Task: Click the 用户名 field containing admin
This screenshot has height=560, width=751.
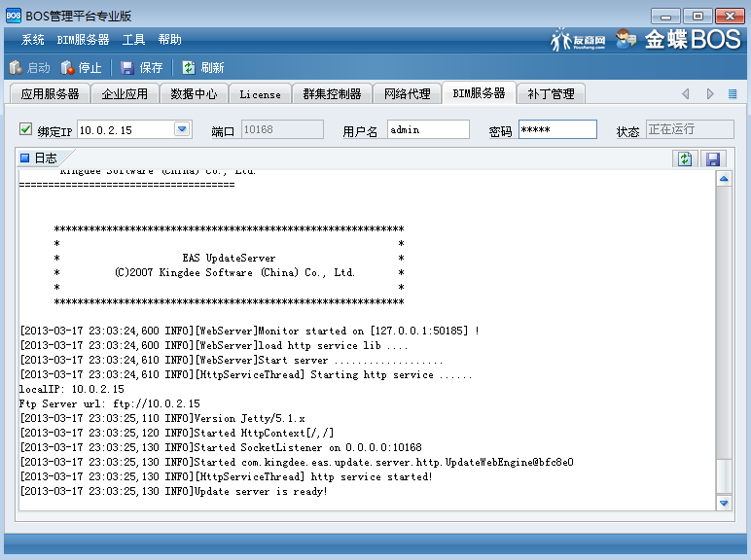Action: [x=428, y=129]
